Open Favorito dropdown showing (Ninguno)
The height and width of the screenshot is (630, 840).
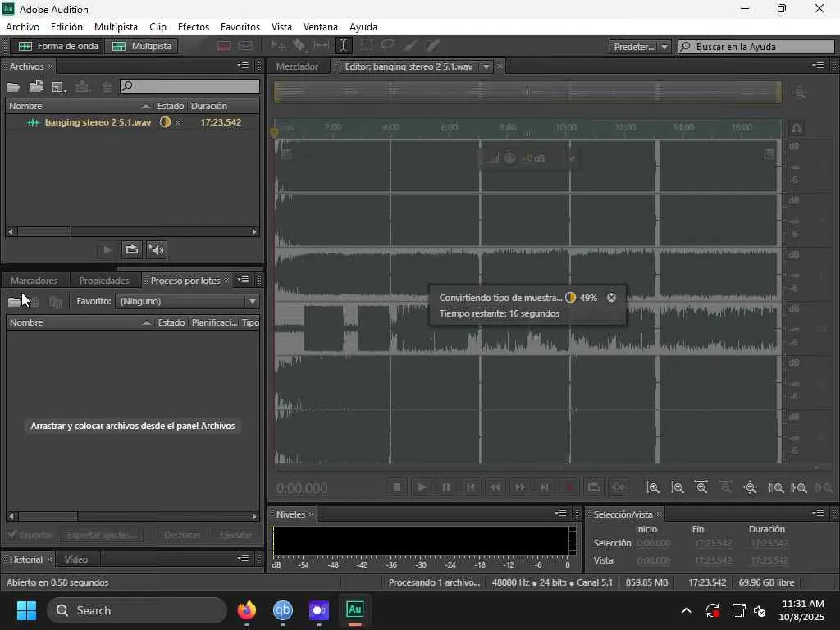187,301
